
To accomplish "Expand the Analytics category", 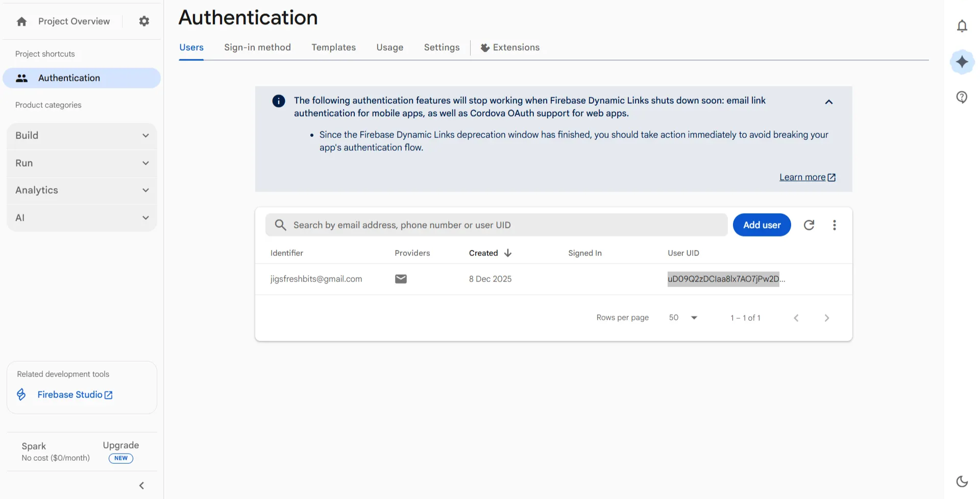I will pyautogui.click(x=82, y=191).
